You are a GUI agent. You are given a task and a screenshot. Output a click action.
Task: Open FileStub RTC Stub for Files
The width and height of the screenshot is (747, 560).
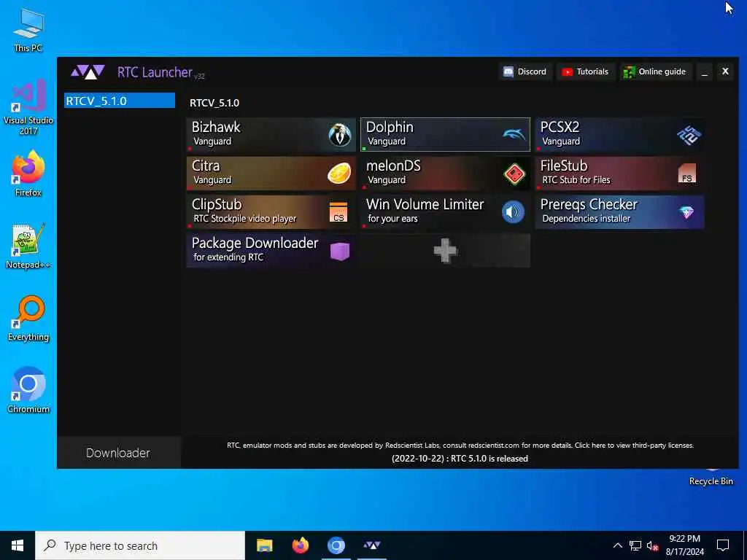(x=619, y=174)
